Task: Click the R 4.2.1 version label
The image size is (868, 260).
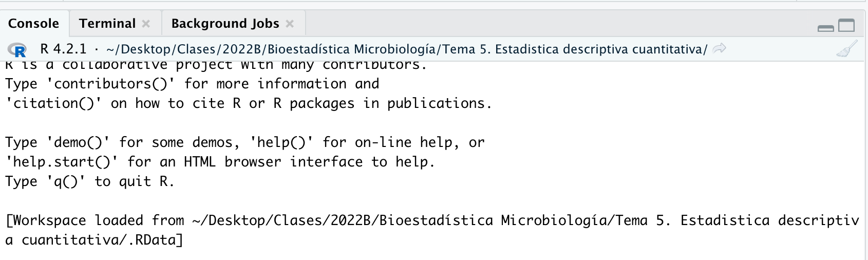Action: (x=63, y=49)
